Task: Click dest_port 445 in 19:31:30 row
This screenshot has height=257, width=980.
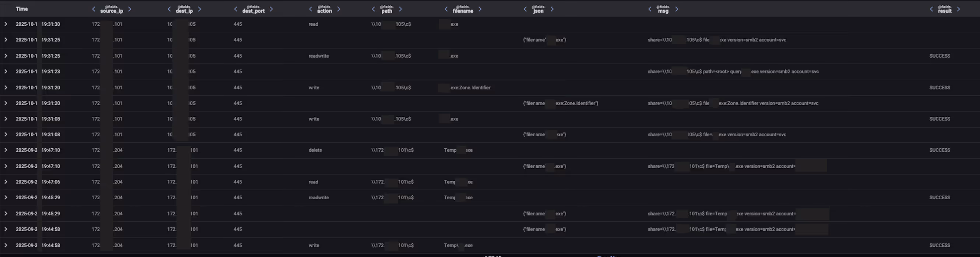Action: [238, 24]
